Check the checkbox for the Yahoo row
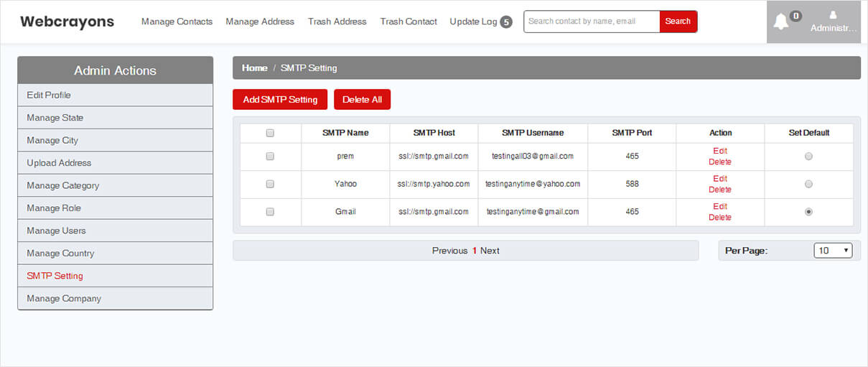Viewport: 868px width, 367px height. (x=270, y=184)
